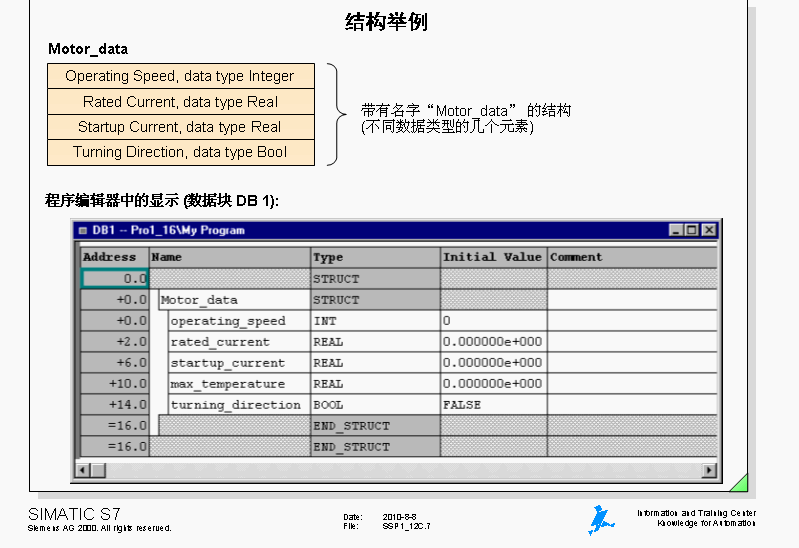Select the operating_speed row name
Viewport: 799px width, 548px height.
pos(228,321)
